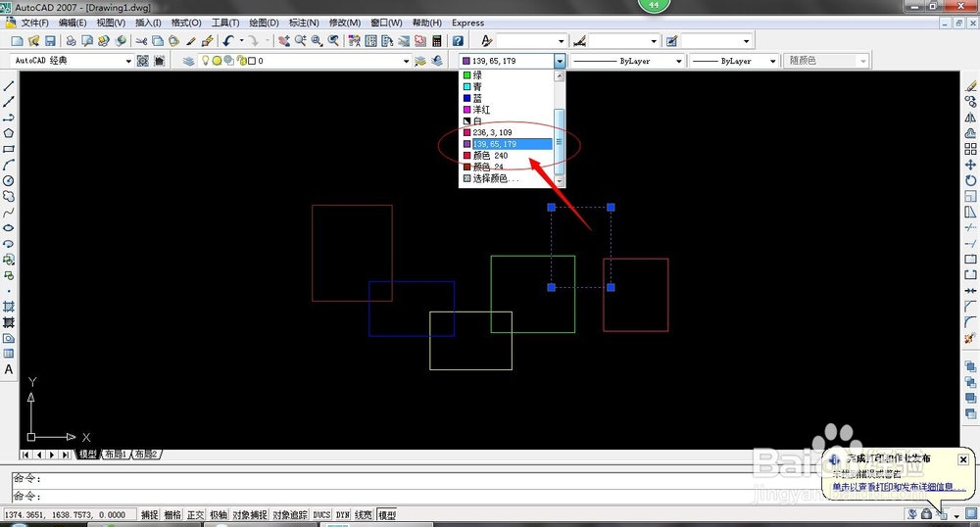The width and height of the screenshot is (980, 527).
Task: Select the Explode tool
Action: tap(970, 338)
